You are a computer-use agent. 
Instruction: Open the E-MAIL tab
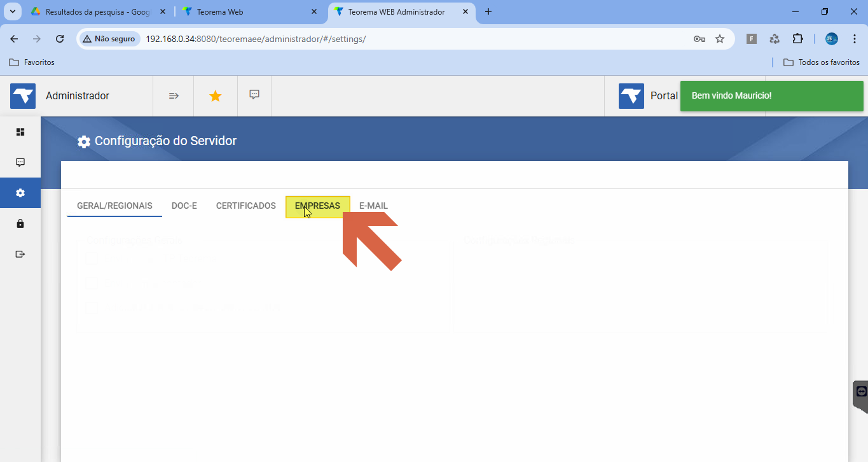(x=373, y=206)
